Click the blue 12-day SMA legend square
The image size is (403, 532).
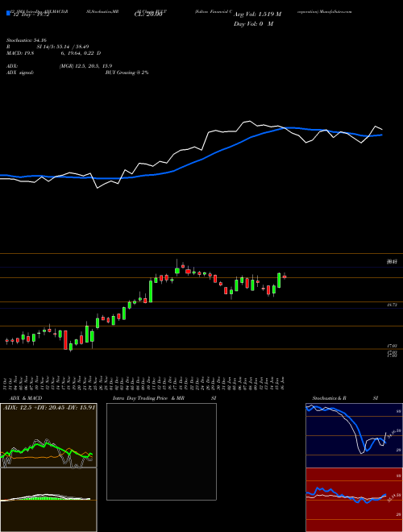(8, 14)
